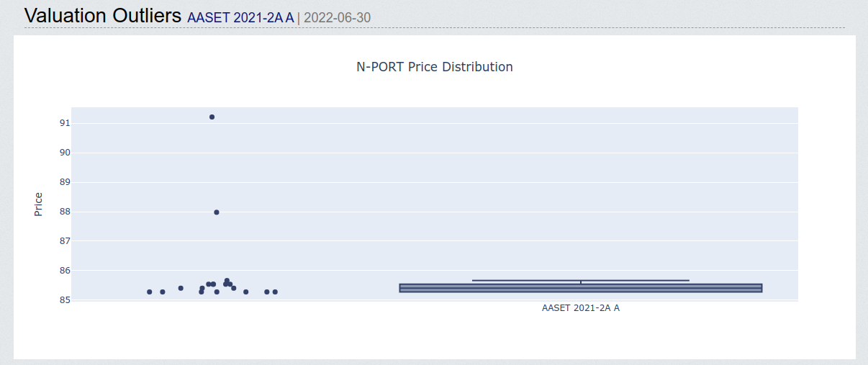
Task: Click the leftmost data point in the strip
Action: (x=150, y=292)
